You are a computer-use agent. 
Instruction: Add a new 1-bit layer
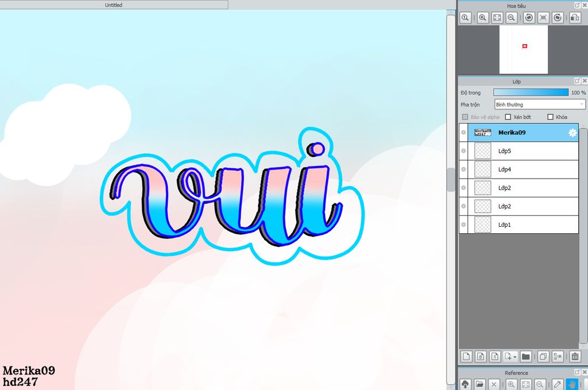click(x=495, y=356)
